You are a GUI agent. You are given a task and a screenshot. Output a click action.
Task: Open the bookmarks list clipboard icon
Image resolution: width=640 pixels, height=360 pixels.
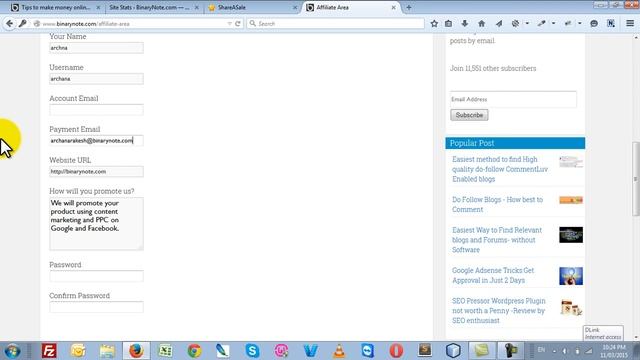point(449,24)
